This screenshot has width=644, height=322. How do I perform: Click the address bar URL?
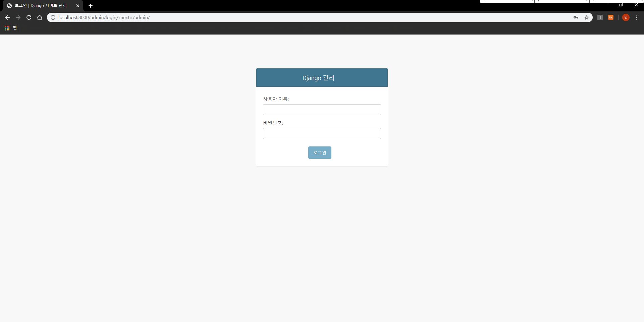click(104, 17)
